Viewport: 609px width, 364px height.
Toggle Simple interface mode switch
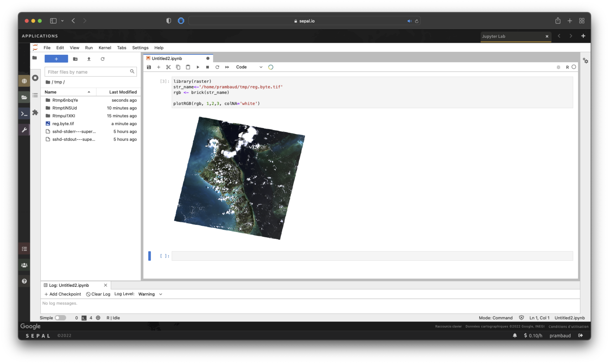(x=60, y=318)
